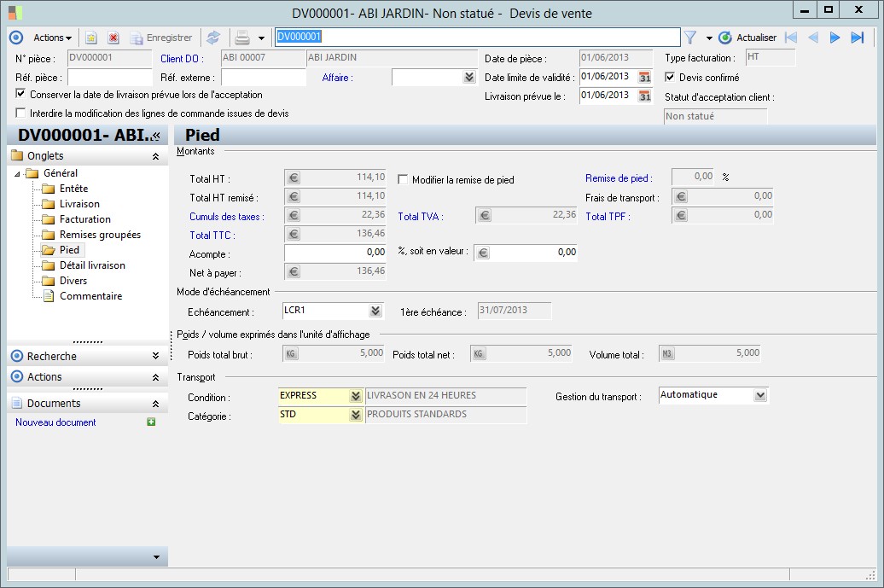Open the Gestion du transport dropdown
Viewport: 884px width, 588px height.
(760, 395)
